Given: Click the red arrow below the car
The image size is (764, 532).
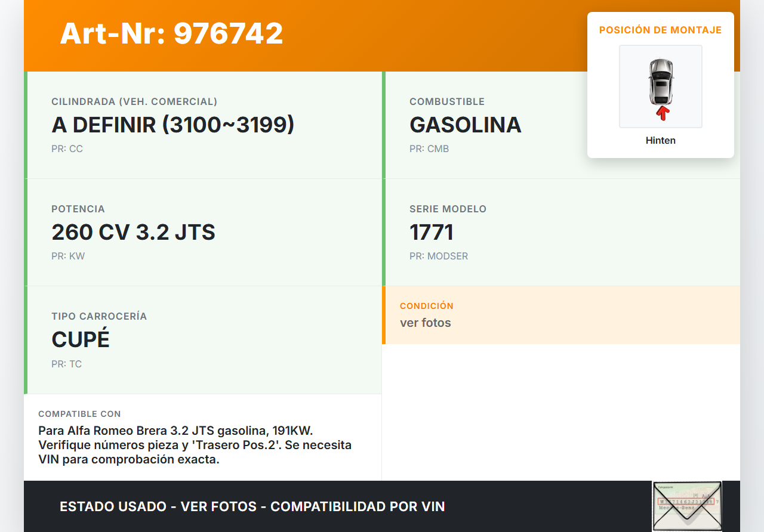Looking at the screenshot, I should coord(662,113).
